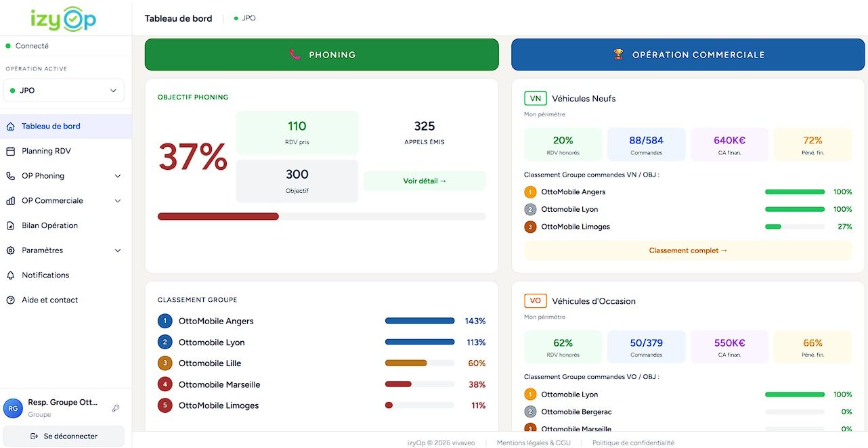The width and height of the screenshot is (868, 448).
Task: Click the red phone icon in Phoning banner
Action: [295, 55]
